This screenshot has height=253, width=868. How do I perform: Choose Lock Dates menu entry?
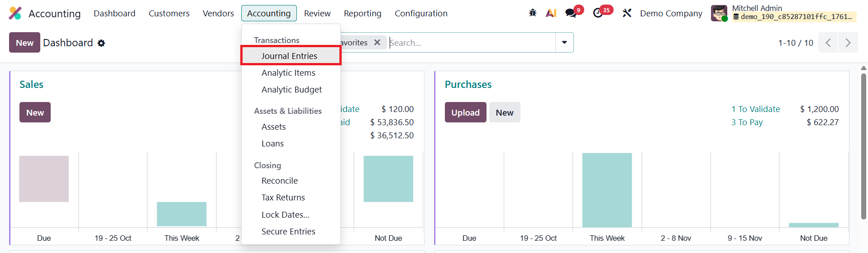point(285,215)
